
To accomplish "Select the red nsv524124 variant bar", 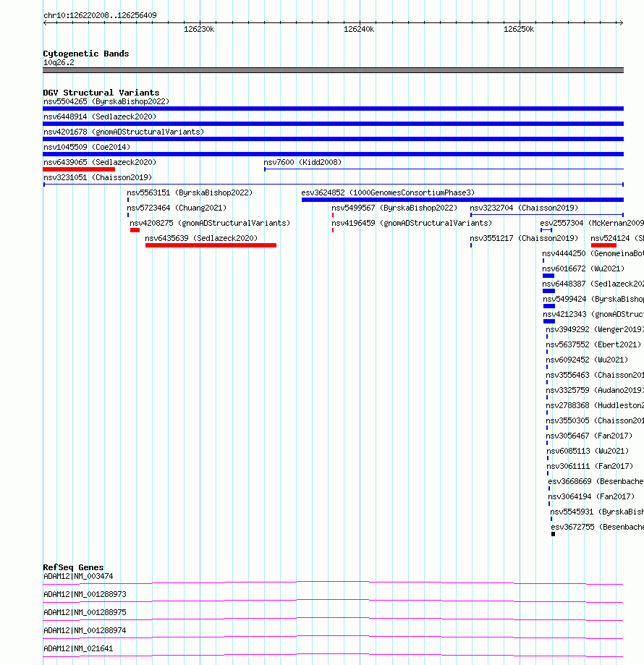I will tap(603, 245).
